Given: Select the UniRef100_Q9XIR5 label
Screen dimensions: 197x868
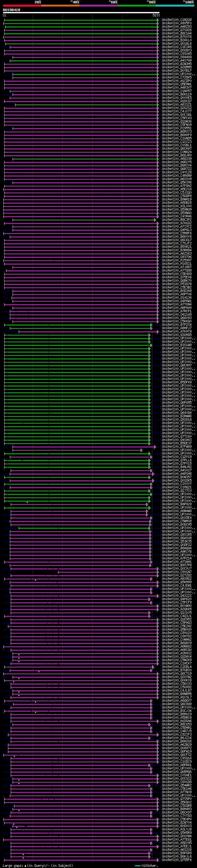Looking at the screenshot, I should click(x=177, y=535).
